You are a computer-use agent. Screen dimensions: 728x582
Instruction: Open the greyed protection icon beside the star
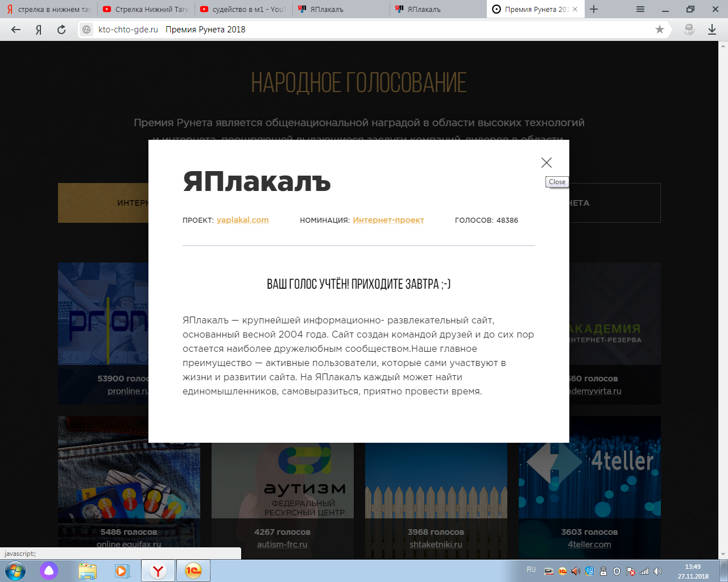[689, 30]
